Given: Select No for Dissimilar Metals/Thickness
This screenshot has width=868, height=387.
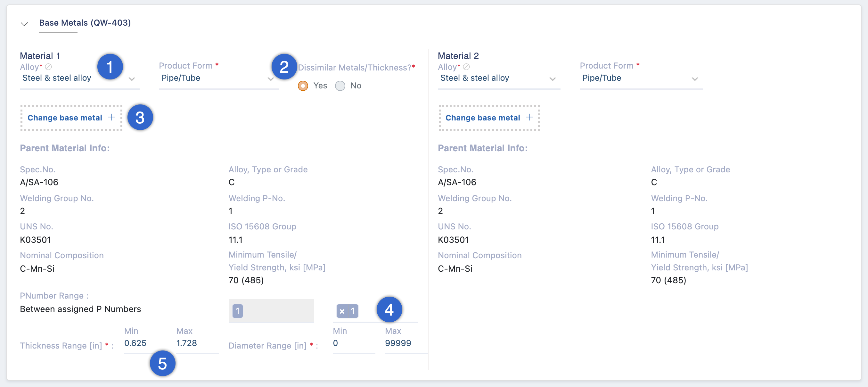Looking at the screenshot, I should click(340, 86).
